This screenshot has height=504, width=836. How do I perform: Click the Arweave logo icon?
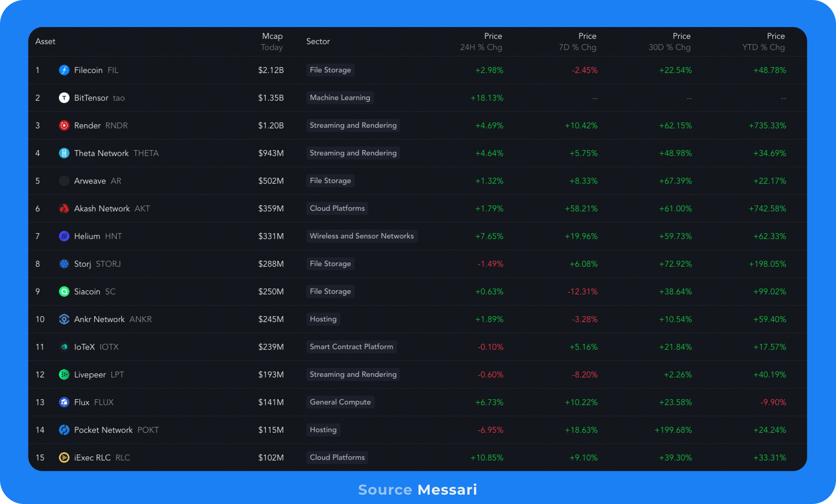tap(64, 181)
